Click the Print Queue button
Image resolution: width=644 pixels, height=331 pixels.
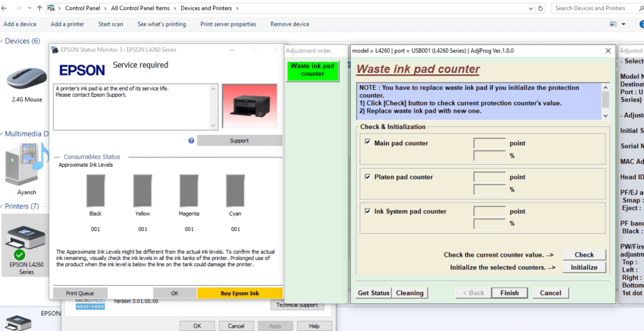[80, 293]
